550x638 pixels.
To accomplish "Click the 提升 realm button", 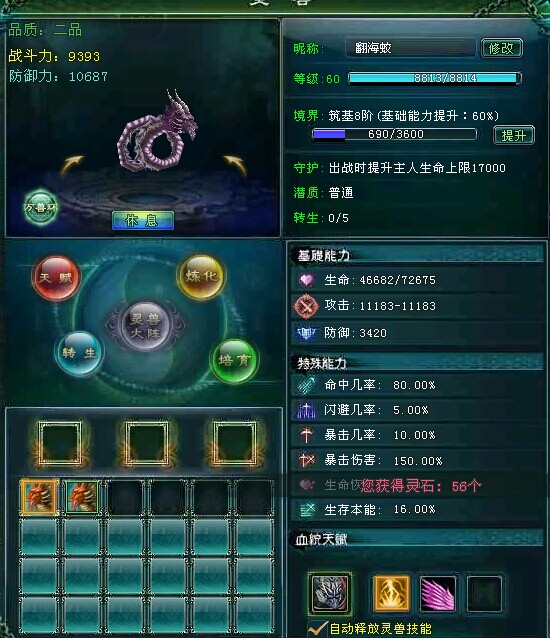I will pyautogui.click(x=514, y=135).
